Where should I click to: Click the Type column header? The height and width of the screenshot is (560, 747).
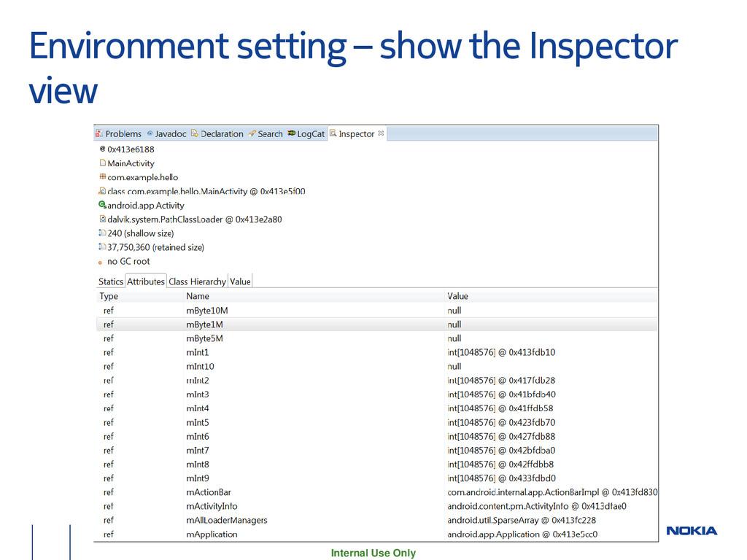109,296
